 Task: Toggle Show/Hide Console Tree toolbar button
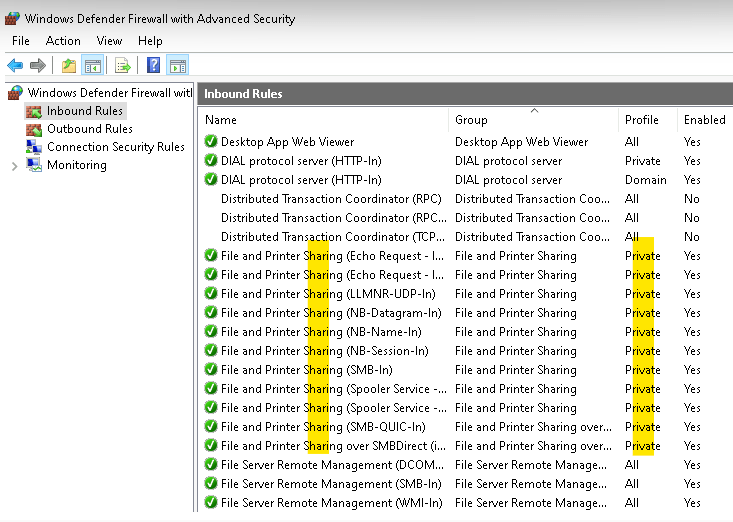point(92,66)
